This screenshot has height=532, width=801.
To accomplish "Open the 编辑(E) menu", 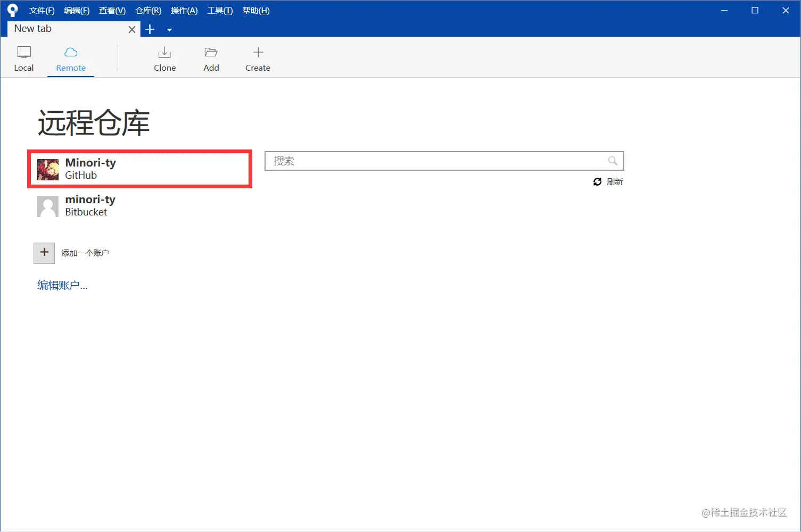I will (x=77, y=11).
